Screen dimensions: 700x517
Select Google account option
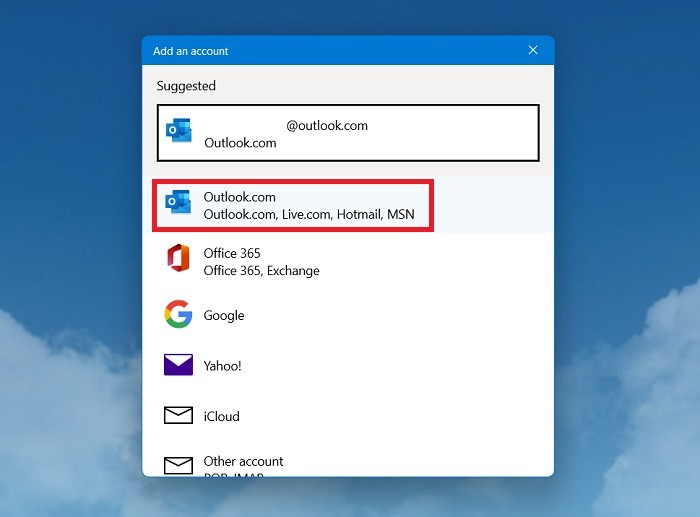pyautogui.click(x=348, y=315)
